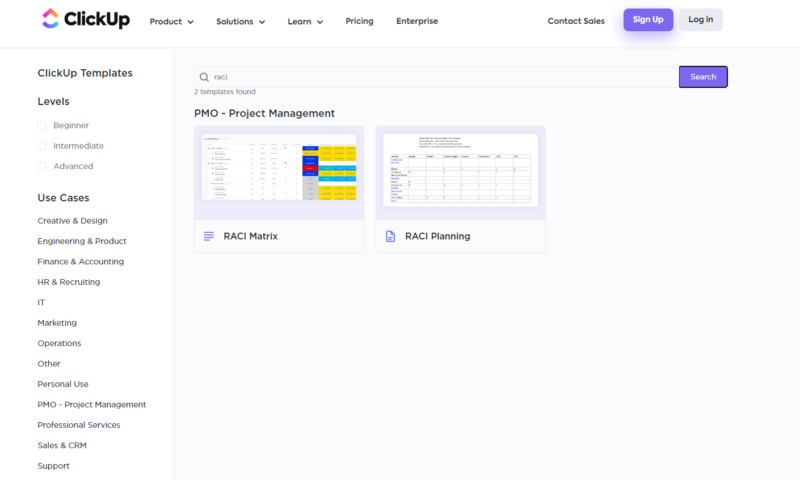This screenshot has height=480, width=800.
Task: Go to the Pricing page
Action: 360,21
